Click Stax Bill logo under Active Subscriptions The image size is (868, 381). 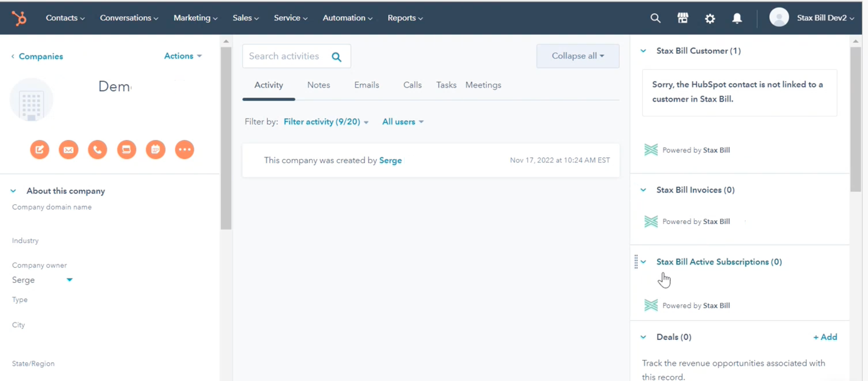[x=651, y=305]
